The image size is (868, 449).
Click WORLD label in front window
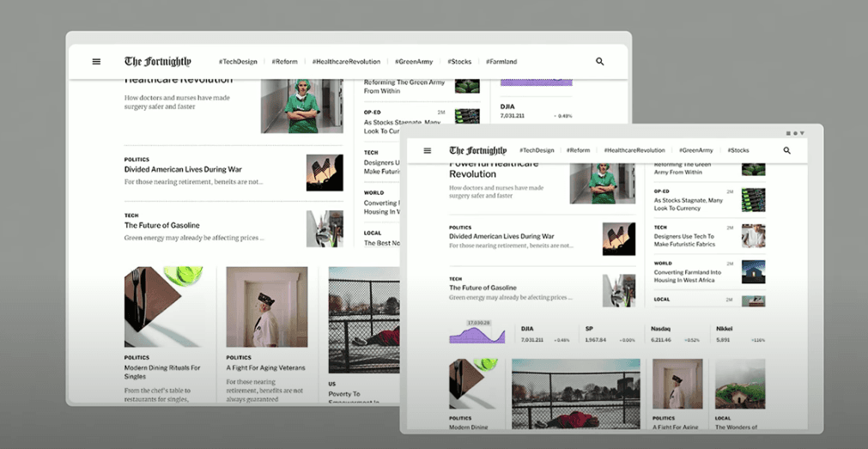[663, 263]
